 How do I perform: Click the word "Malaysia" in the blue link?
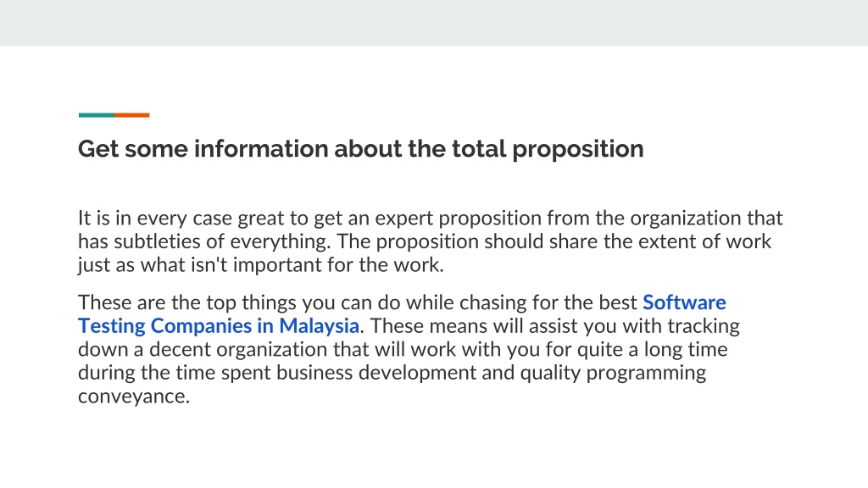pyautogui.click(x=319, y=326)
